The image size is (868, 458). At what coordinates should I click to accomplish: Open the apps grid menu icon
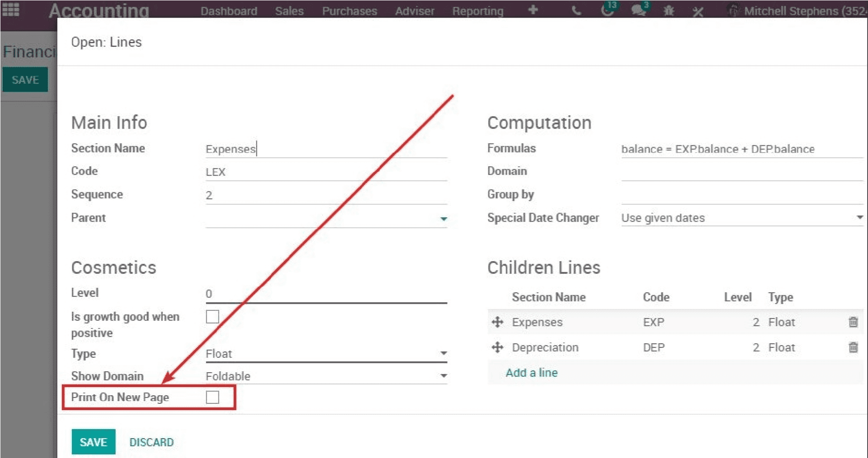coord(11,10)
